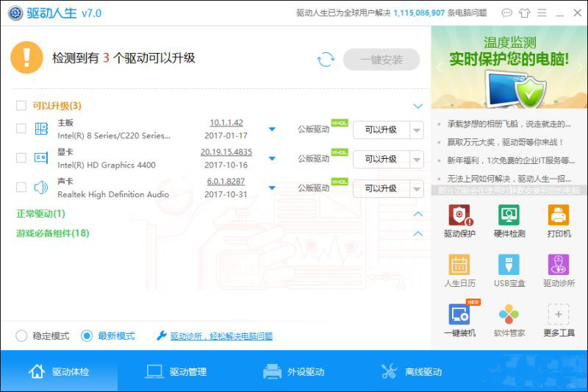Open the main menu hamburger icon

[x=542, y=13]
